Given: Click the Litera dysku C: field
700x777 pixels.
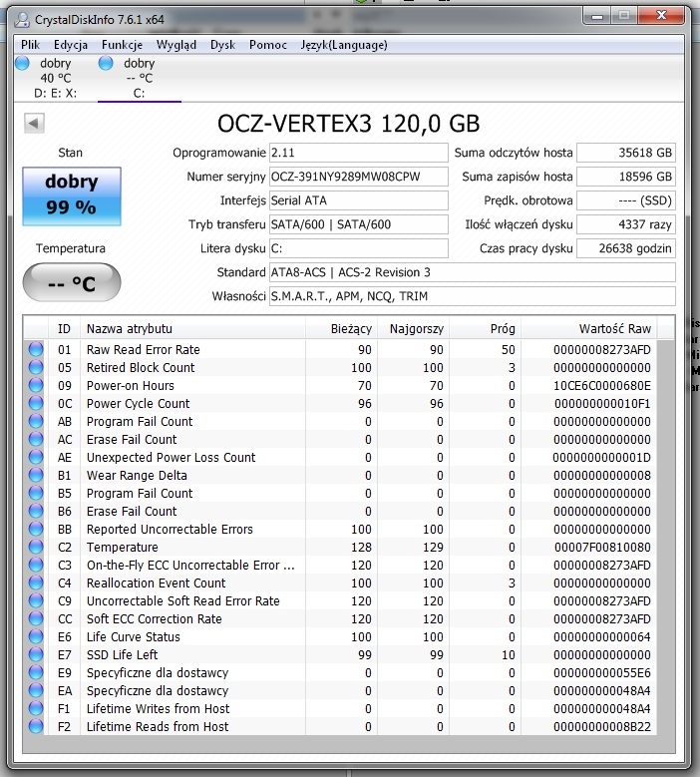Looking at the screenshot, I should click(358, 248).
